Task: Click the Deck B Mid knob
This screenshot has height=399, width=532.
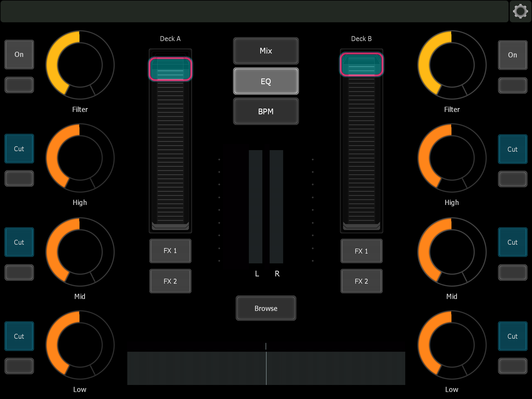Action: tap(452, 252)
